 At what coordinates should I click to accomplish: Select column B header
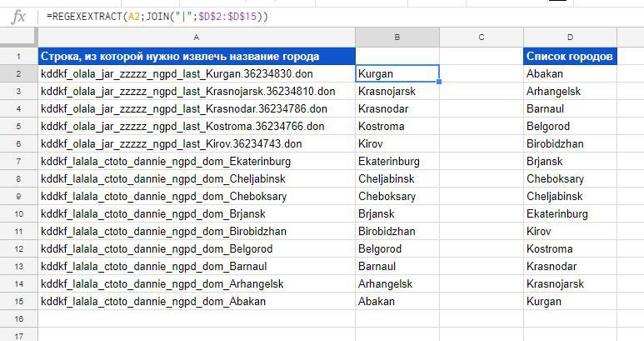[397, 38]
